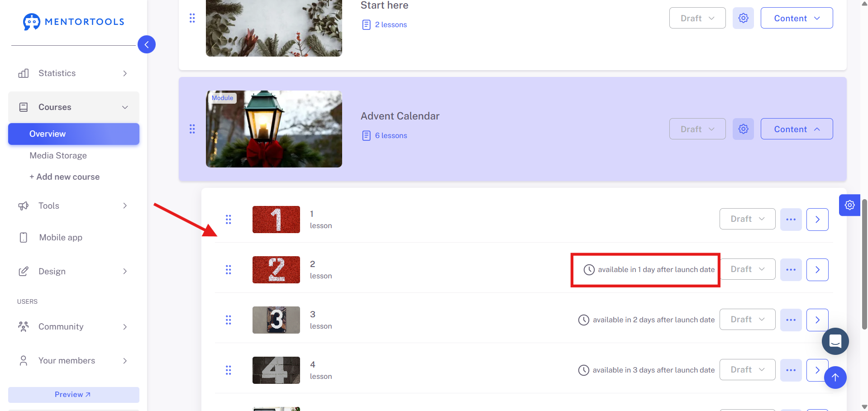Open the floating blue settings gear
The image size is (868, 411).
point(849,205)
